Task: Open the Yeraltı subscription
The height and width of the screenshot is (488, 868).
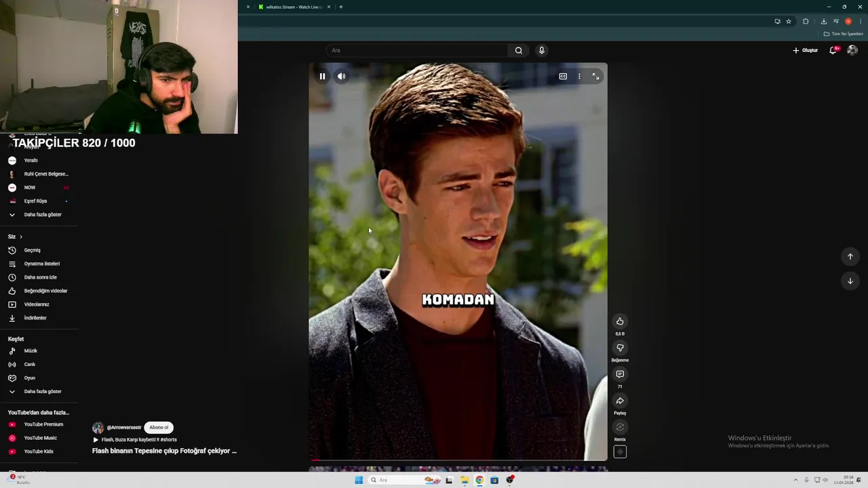Action: coord(39,161)
